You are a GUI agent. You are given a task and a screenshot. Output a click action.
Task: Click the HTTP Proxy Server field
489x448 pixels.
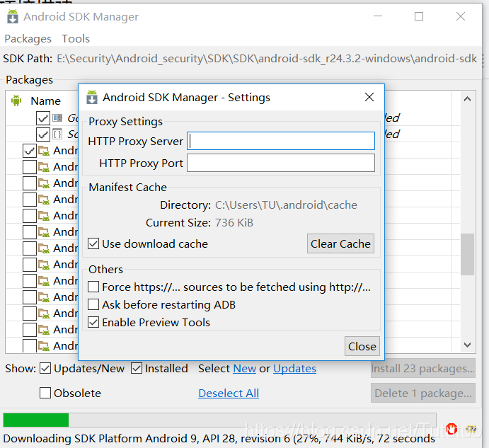281,141
